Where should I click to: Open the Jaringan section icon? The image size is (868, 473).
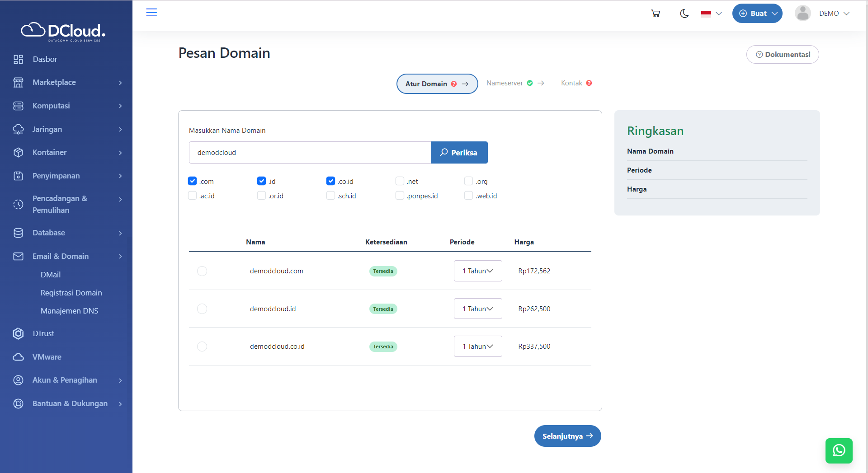[x=18, y=129]
